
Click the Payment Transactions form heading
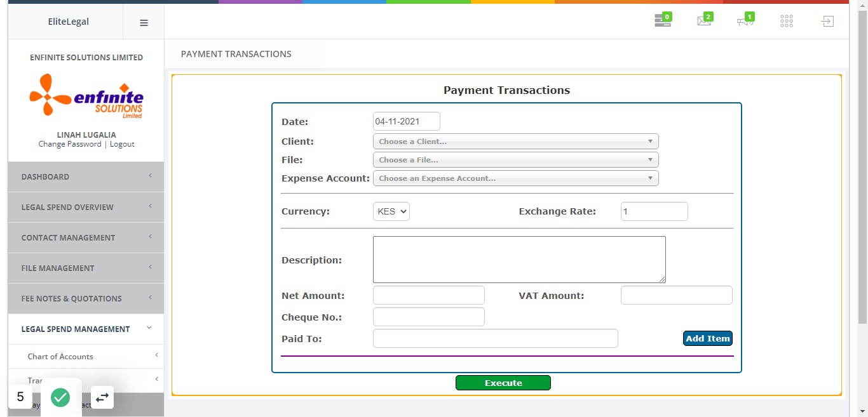point(507,90)
